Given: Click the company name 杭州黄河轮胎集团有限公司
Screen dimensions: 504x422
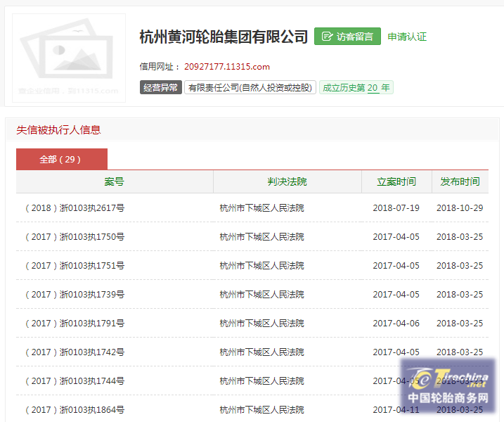Looking at the screenshot, I should click(x=224, y=37).
